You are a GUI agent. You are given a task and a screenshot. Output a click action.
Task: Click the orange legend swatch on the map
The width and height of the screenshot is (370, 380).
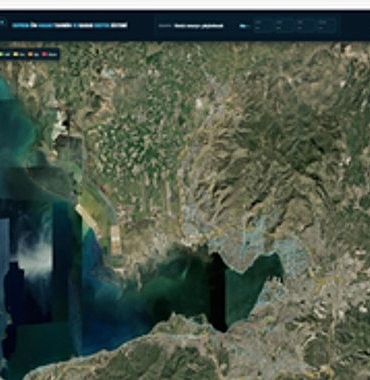click(30, 54)
